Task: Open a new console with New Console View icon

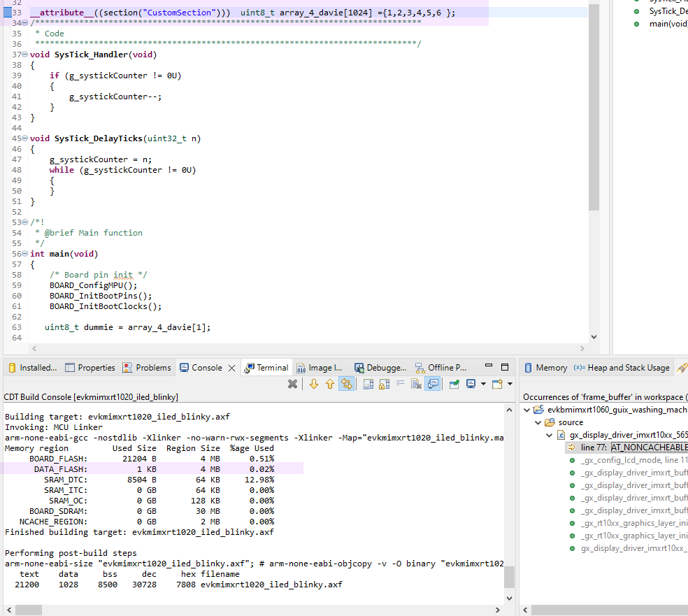Action: (x=497, y=383)
